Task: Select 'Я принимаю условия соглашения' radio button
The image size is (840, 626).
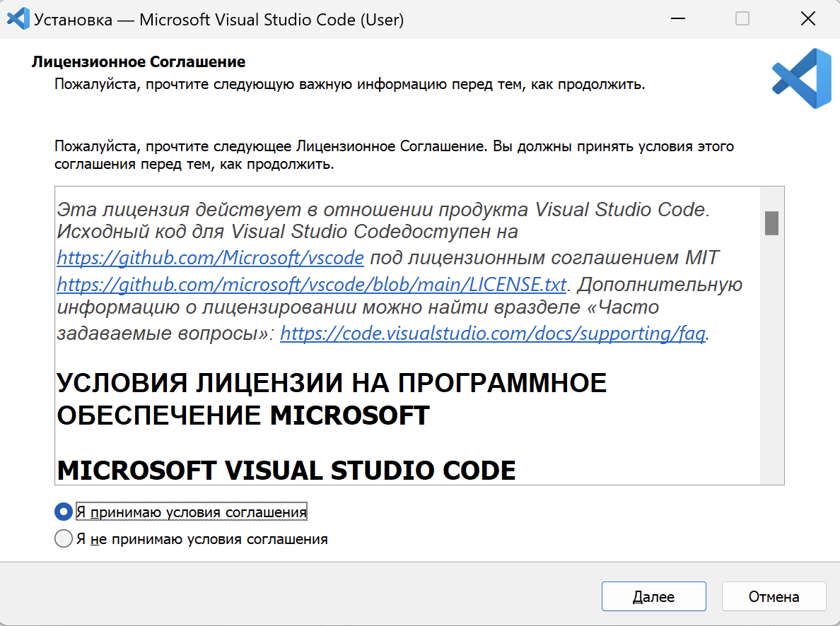Action: 64,512
